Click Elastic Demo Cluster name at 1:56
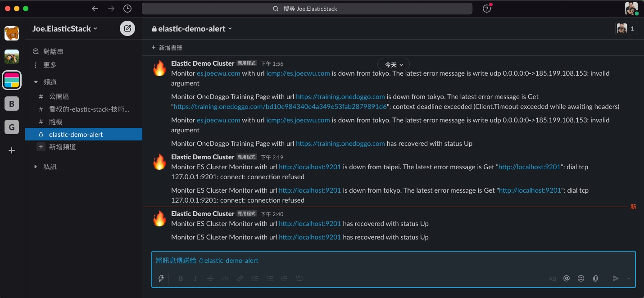The width and height of the screenshot is (644, 298). (203, 63)
